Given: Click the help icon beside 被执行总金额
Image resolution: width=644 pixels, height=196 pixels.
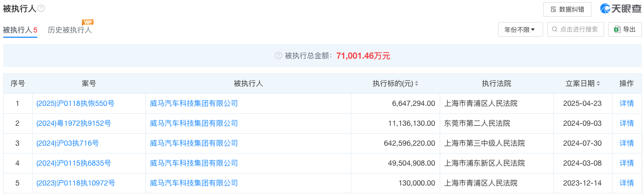Looking at the screenshot, I should (x=278, y=56).
